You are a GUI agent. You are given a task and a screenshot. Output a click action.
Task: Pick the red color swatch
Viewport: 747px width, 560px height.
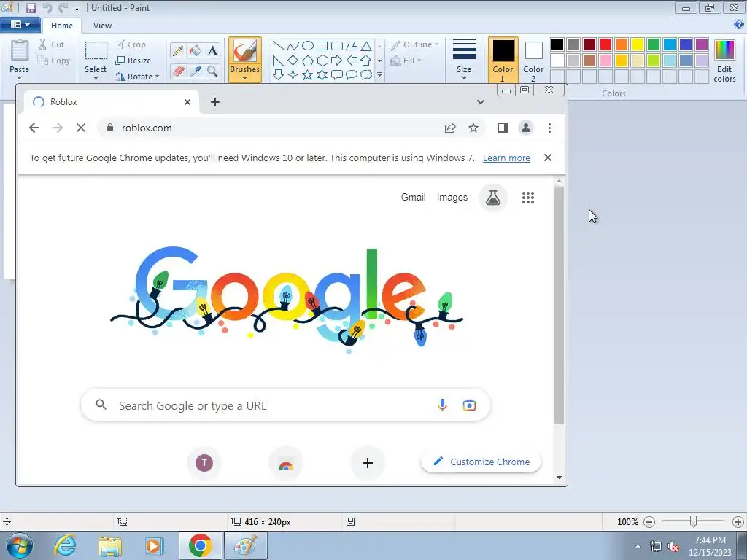pyautogui.click(x=605, y=44)
